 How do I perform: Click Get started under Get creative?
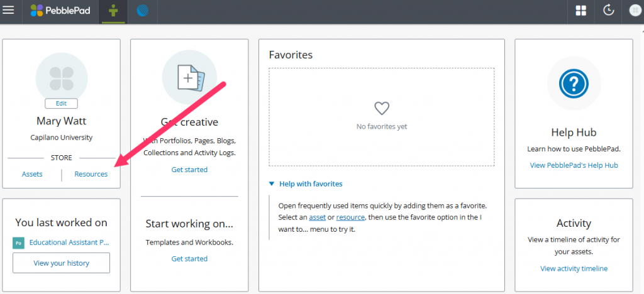click(x=189, y=170)
